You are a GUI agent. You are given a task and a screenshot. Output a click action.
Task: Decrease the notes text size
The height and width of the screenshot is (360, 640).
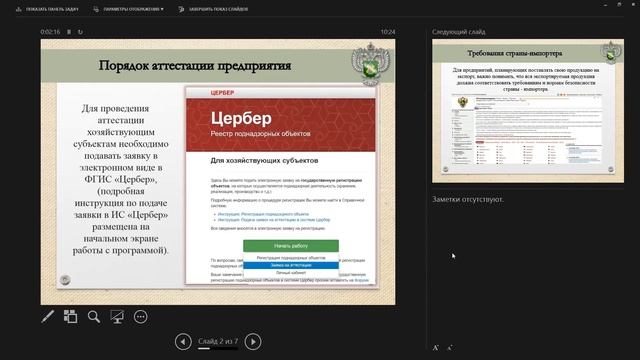[449, 348]
